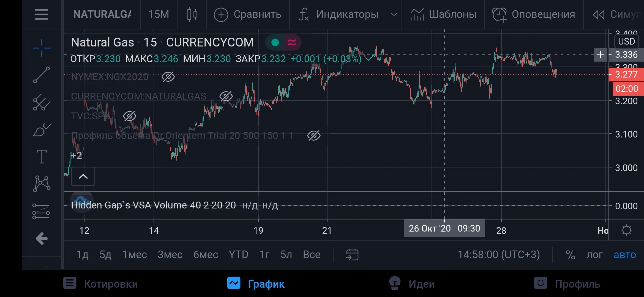Toggle visibility of CURRENCYCOM:NATURALGAS series
This screenshot has height=297, width=644.
[226, 96]
